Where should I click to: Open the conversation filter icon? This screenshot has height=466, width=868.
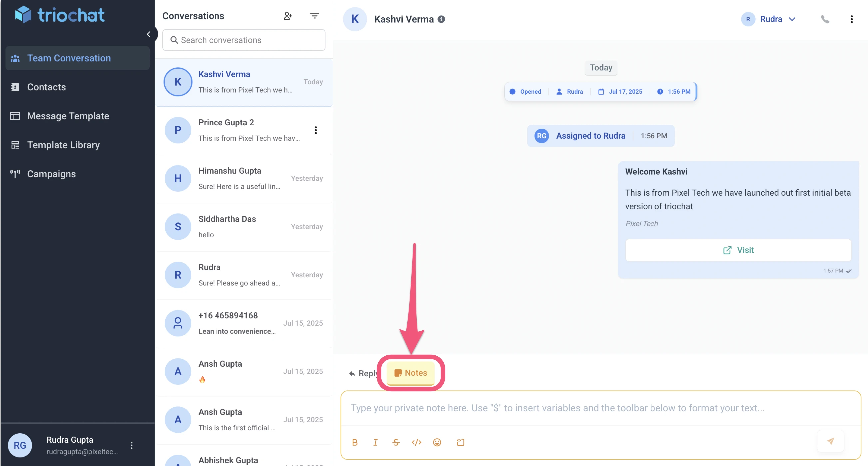click(314, 16)
